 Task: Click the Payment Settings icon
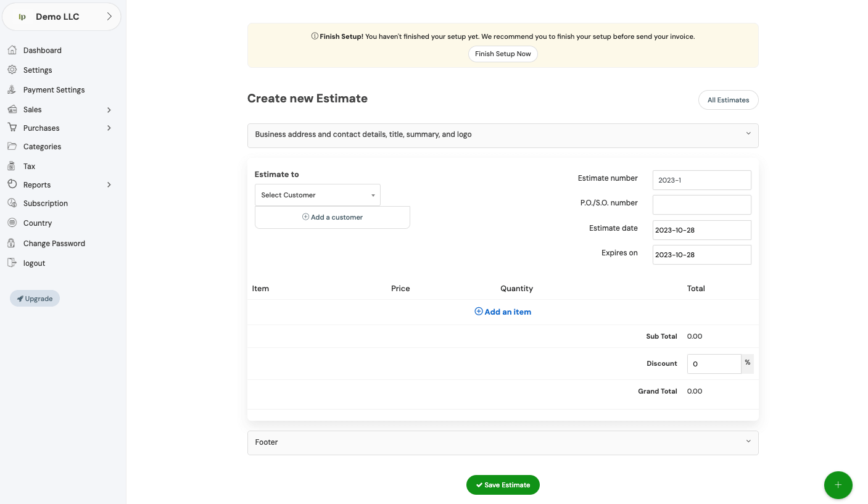pyautogui.click(x=12, y=89)
